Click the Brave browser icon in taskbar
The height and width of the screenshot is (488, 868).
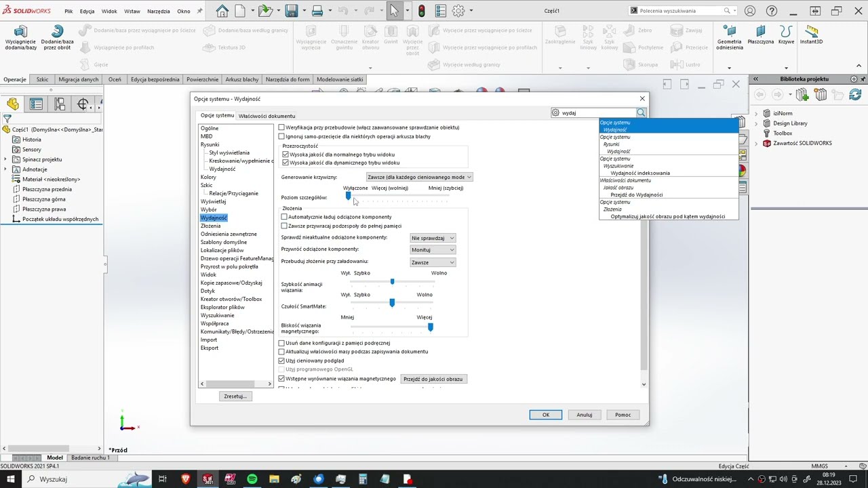[x=186, y=479]
